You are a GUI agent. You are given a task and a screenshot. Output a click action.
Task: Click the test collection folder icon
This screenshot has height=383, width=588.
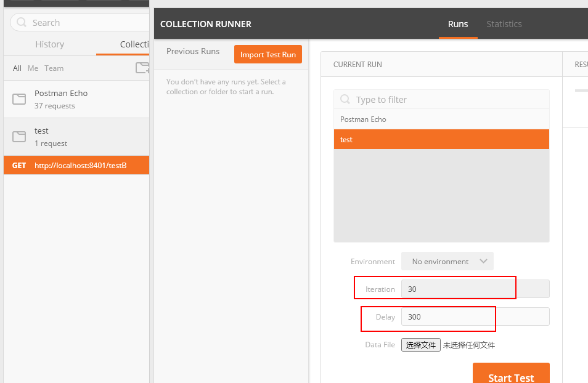pos(19,137)
